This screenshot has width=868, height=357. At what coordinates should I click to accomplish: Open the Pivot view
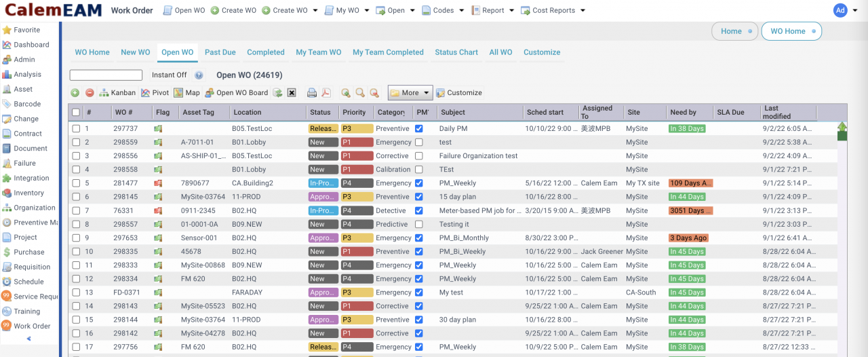pos(155,93)
